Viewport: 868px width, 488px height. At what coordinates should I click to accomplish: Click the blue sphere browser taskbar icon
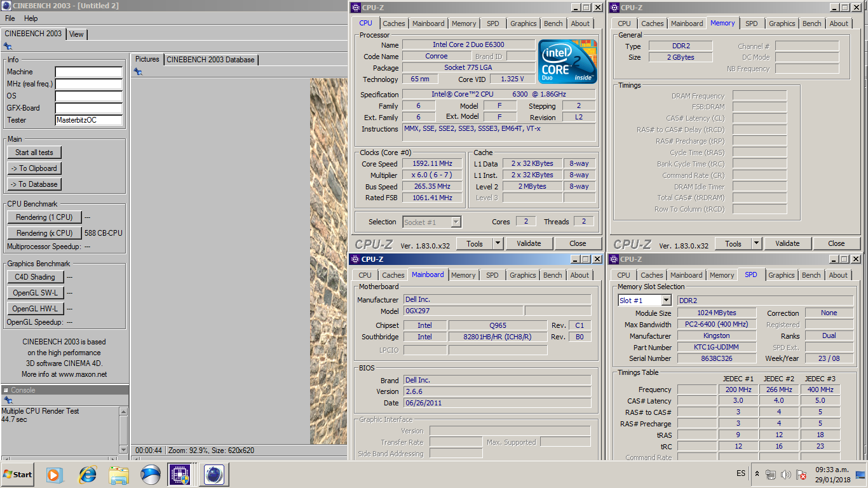[151, 474]
